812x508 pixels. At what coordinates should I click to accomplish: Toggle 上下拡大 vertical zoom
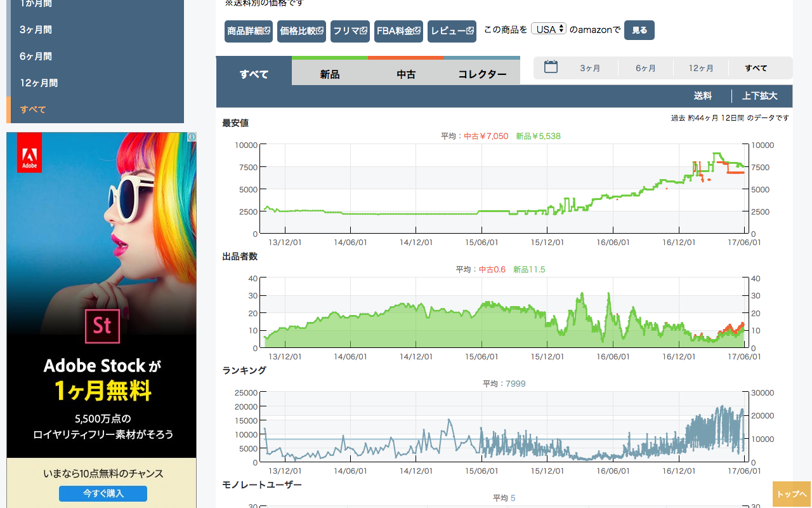759,96
